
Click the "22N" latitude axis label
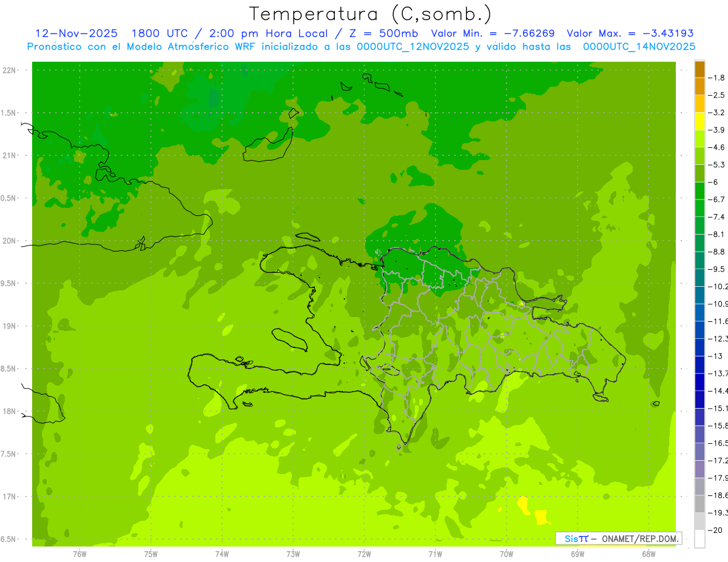pyautogui.click(x=10, y=70)
